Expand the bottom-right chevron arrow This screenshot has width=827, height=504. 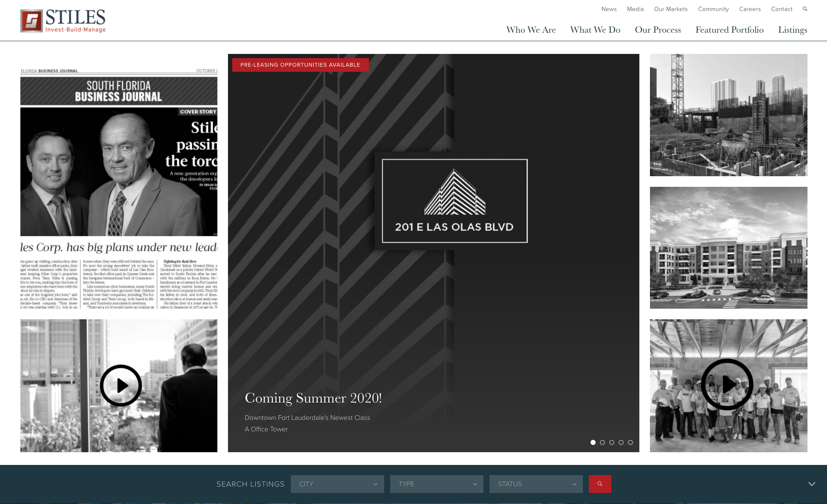coord(811,484)
